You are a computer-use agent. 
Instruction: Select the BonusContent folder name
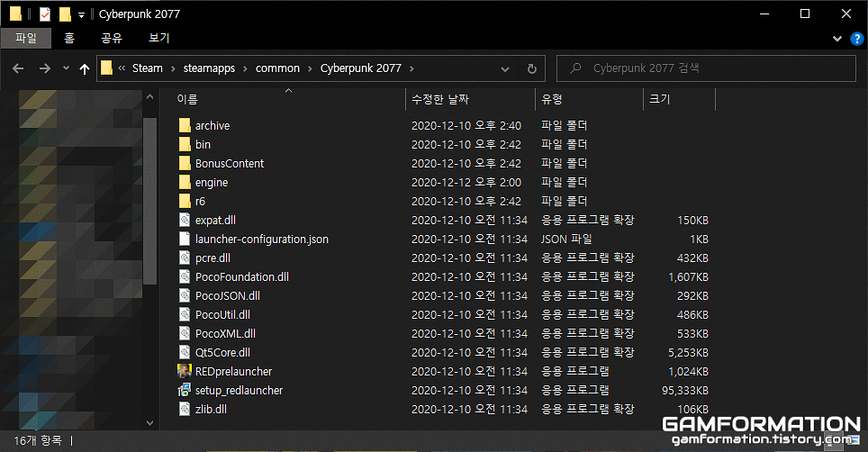[x=230, y=163]
